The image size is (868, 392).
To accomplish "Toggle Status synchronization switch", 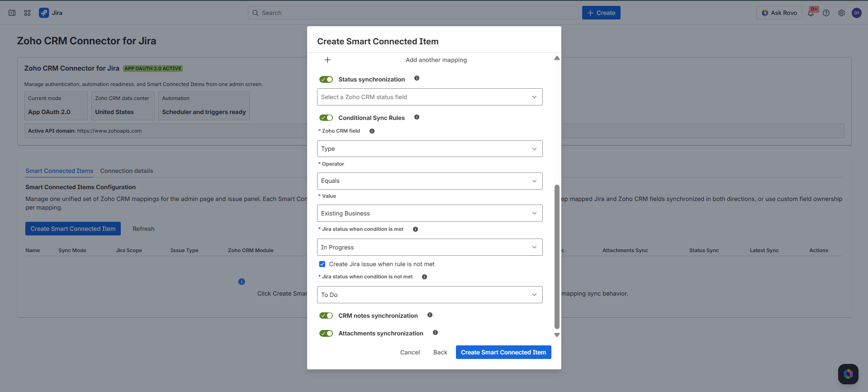I will pos(326,79).
